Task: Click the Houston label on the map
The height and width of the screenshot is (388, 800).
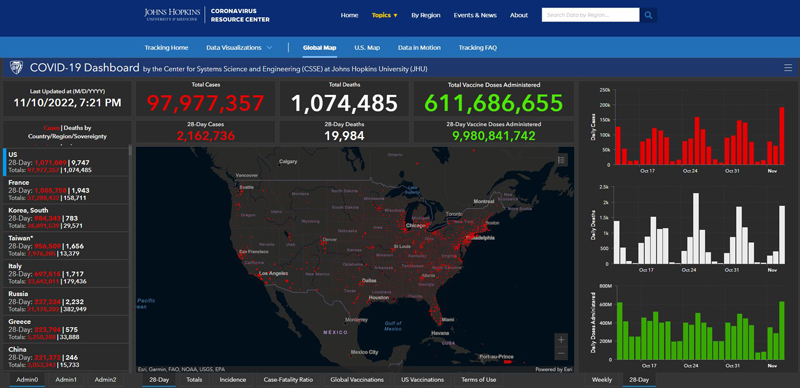Action: point(379,297)
